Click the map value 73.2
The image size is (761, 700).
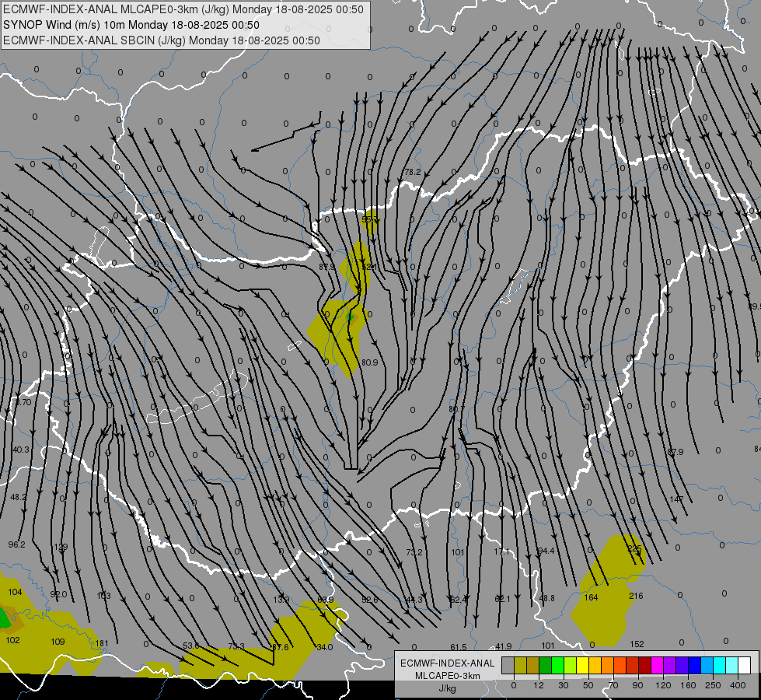[414, 552]
